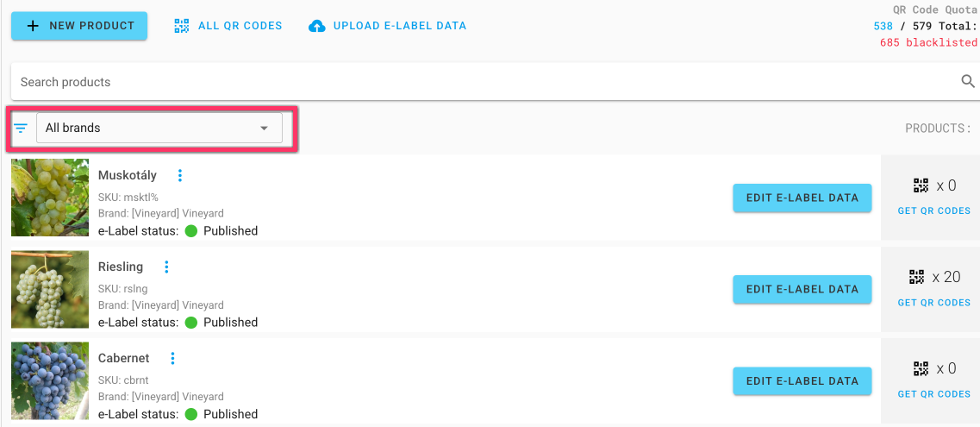Select the Cabernet blue grapes thumbnail
Viewport: 980px width, 427px height.
(x=50, y=380)
